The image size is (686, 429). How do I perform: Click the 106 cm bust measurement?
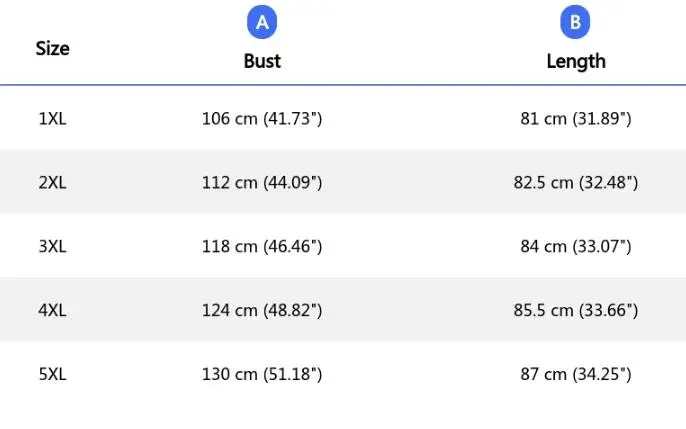[262, 119]
